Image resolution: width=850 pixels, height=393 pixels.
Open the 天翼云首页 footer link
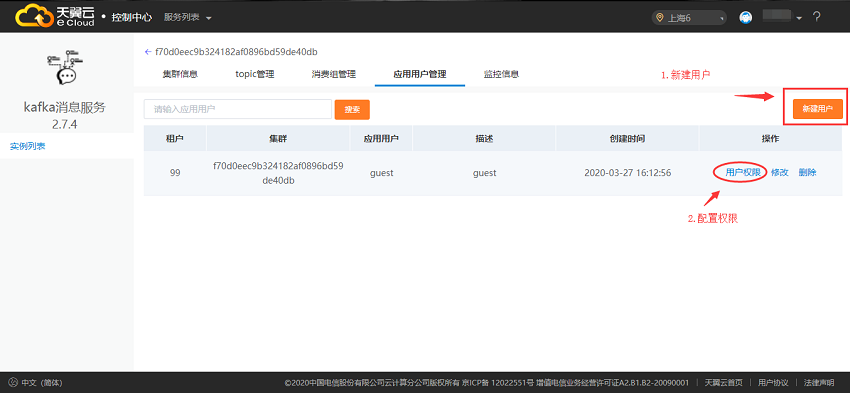(723, 383)
